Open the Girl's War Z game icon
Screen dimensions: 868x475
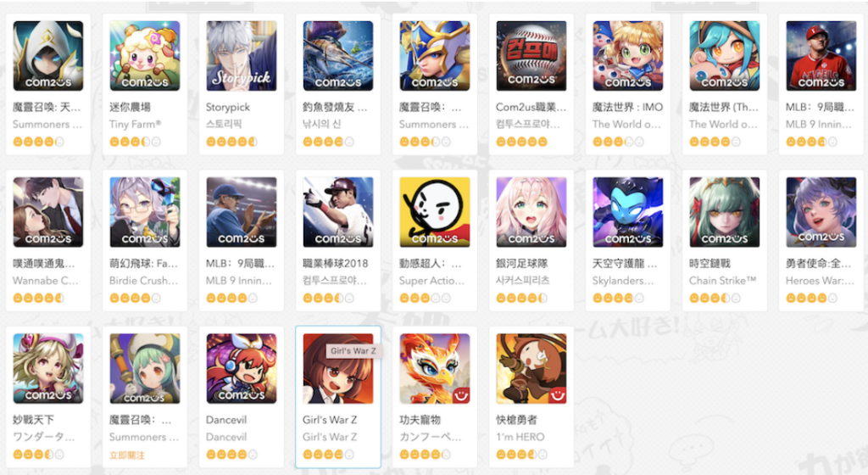click(337, 369)
